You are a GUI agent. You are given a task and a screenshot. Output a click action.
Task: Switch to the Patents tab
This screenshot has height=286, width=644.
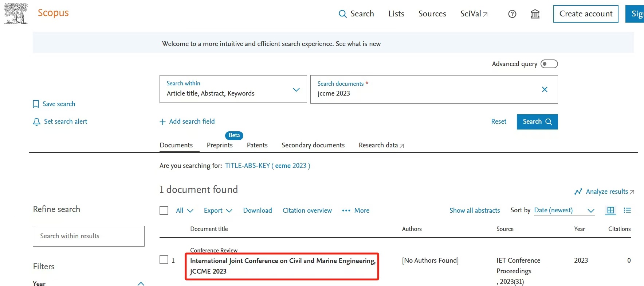pyautogui.click(x=257, y=145)
